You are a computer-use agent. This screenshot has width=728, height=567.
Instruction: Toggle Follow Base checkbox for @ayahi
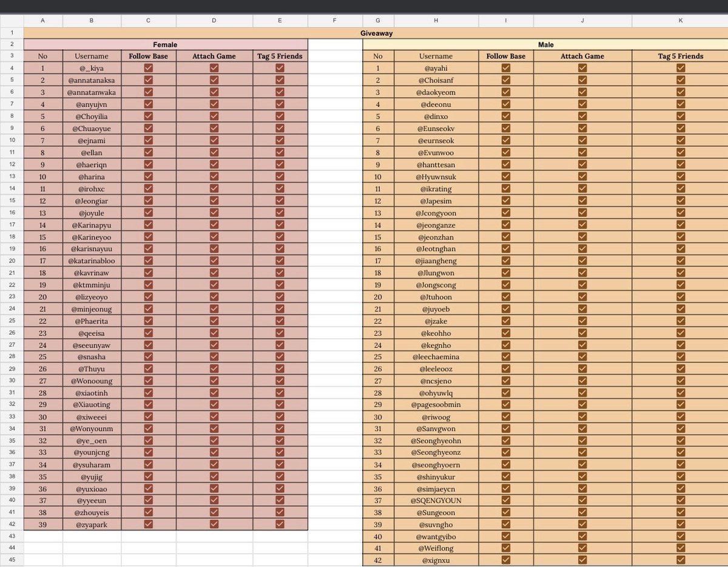[x=506, y=68]
